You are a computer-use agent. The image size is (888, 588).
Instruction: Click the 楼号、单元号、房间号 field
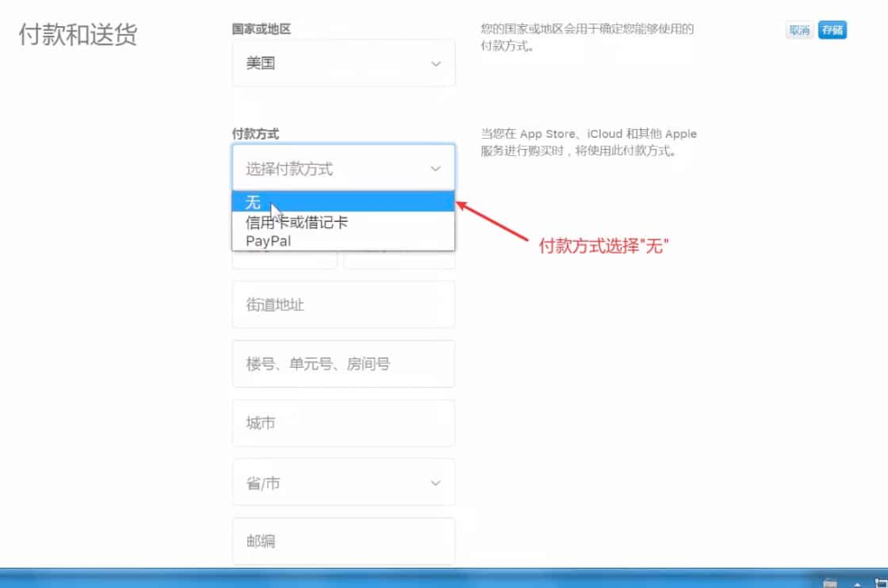pyautogui.click(x=343, y=363)
